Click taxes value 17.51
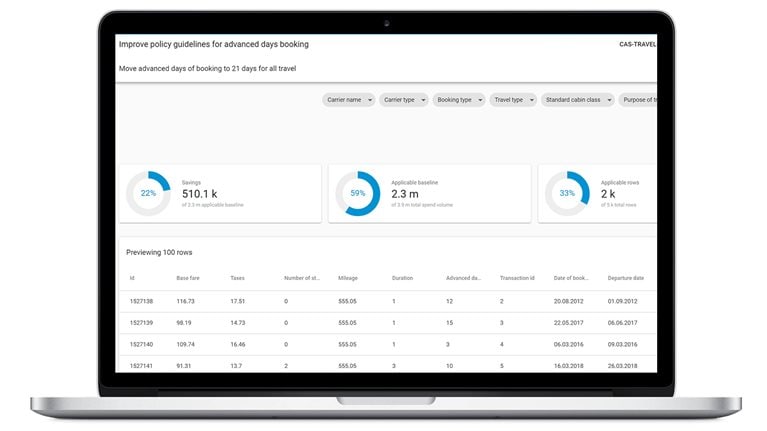This screenshot has height=431, width=767. (238, 301)
